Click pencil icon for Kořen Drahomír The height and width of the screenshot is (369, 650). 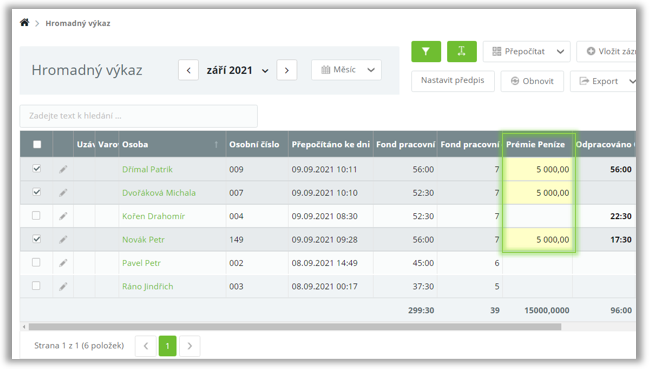pyautogui.click(x=63, y=216)
